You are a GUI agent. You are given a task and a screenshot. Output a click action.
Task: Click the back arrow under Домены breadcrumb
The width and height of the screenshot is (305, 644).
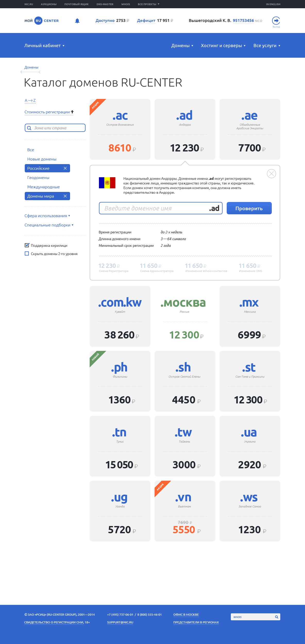[x=30, y=72]
